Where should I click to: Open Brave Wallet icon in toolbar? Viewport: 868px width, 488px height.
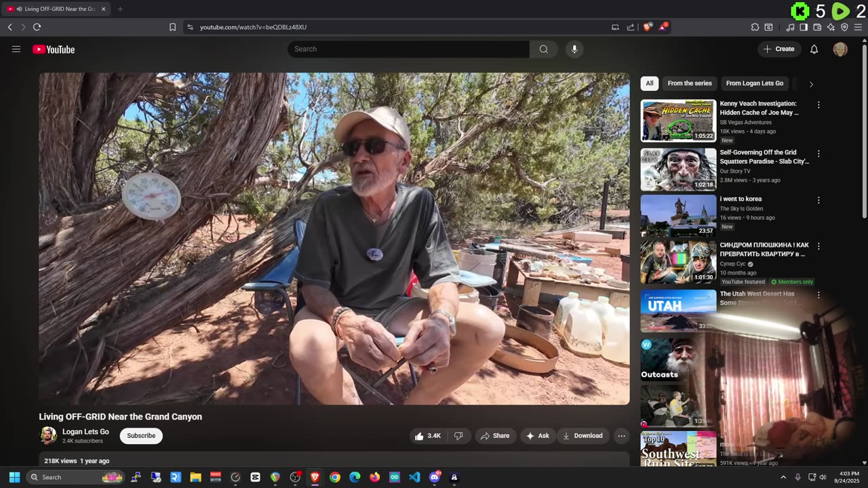tap(817, 27)
